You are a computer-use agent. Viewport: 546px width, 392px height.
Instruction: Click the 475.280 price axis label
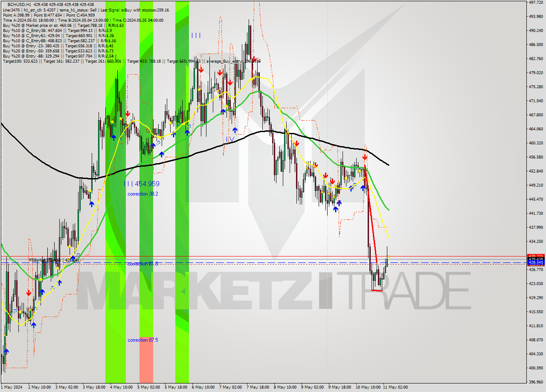click(535, 87)
